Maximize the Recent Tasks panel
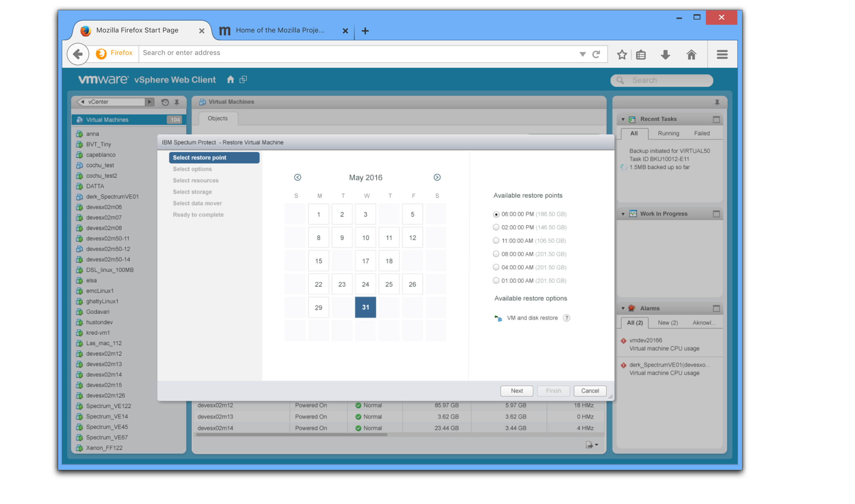The width and height of the screenshot is (855, 504). click(x=716, y=120)
